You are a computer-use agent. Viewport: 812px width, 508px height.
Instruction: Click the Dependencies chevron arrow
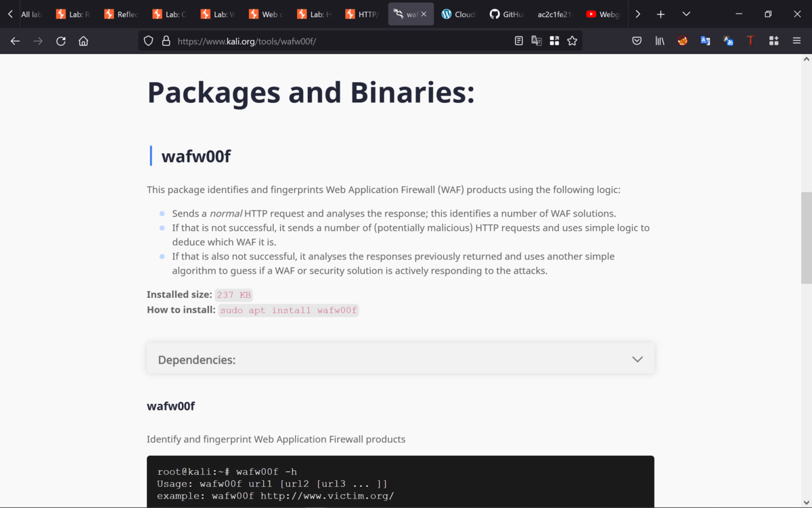(637, 359)
